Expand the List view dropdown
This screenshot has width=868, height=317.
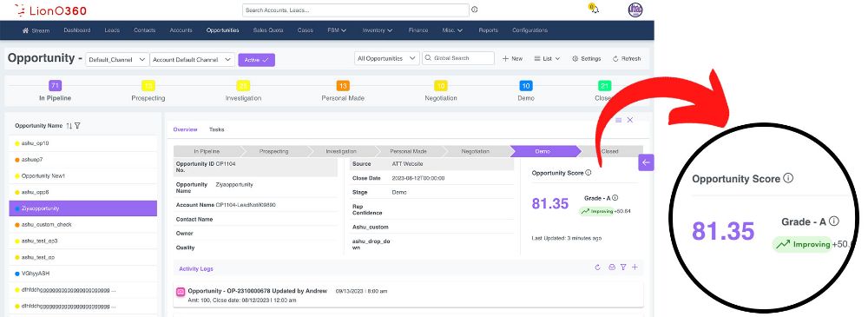[x=547, y=59]
